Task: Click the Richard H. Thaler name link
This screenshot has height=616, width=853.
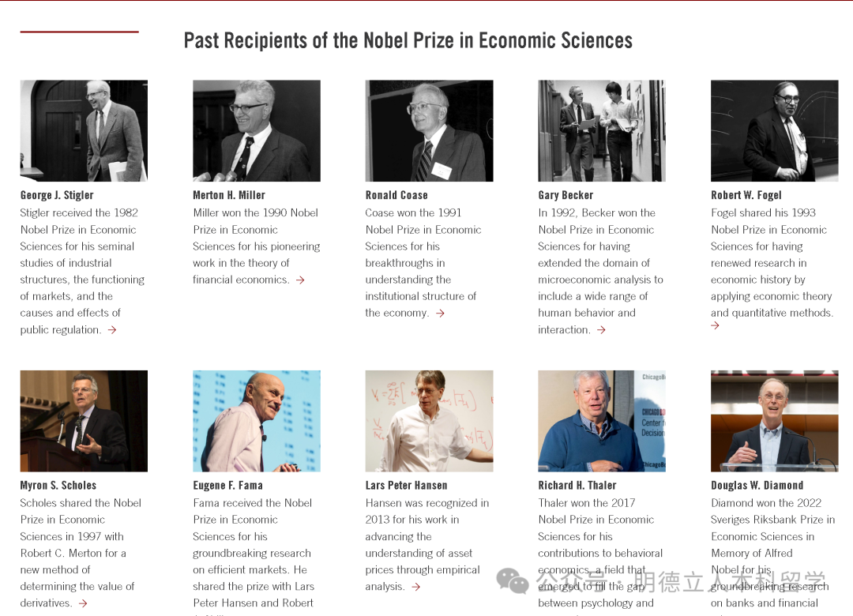Action: click(x=577, y=486)
